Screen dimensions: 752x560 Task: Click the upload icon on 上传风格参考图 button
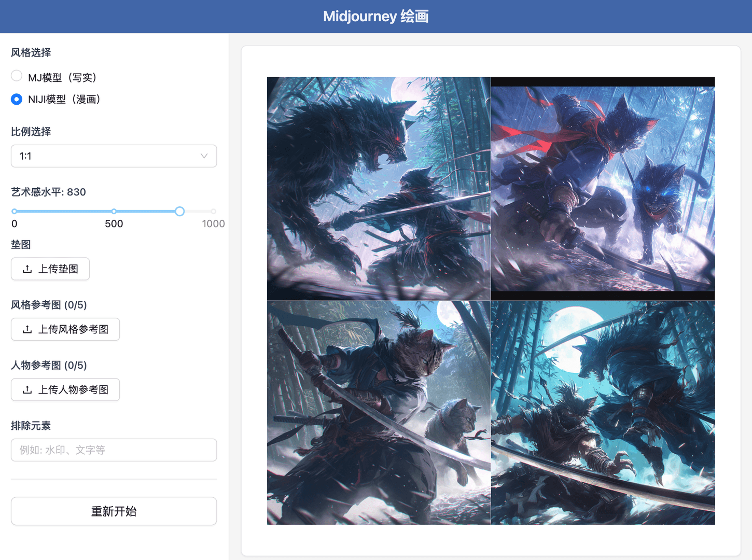pos(28,329)
